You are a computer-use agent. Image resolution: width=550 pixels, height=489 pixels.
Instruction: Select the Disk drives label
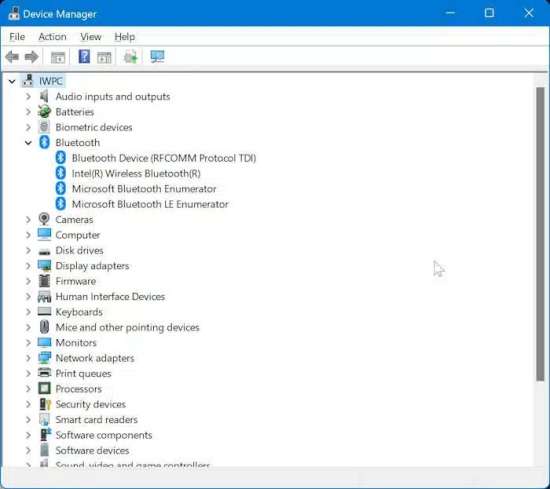[79, 250]
